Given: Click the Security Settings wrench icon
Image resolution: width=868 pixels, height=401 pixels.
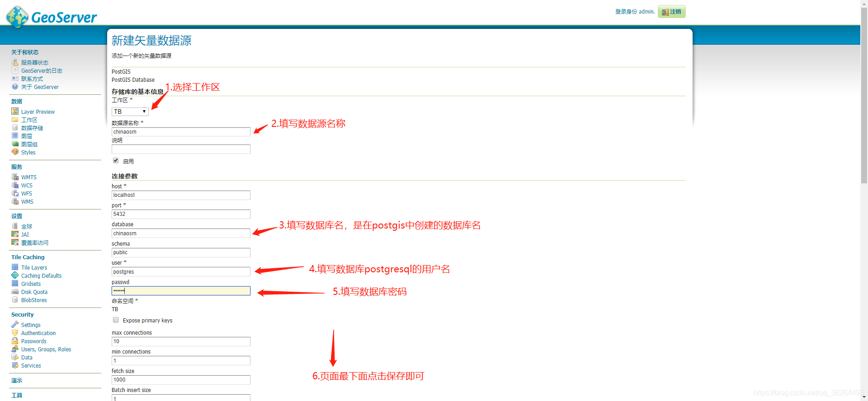Looking at the screenshot, I should pyautogui.click(x=15, y=325).
